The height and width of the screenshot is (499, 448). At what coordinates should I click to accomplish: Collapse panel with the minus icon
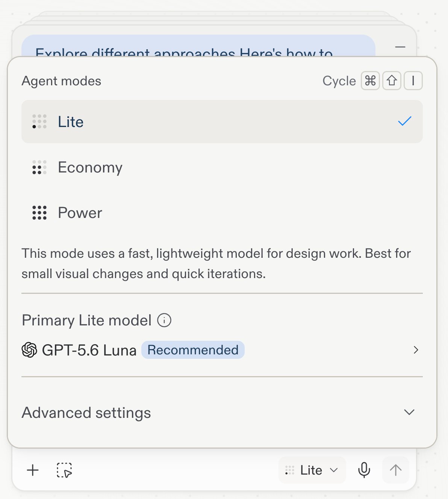(x=400, y=47)
